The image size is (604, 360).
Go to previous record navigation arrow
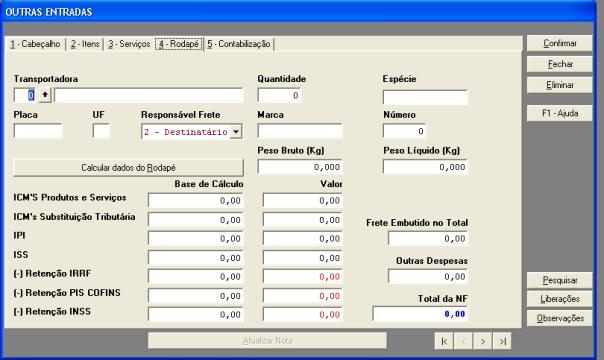[463, 341]
